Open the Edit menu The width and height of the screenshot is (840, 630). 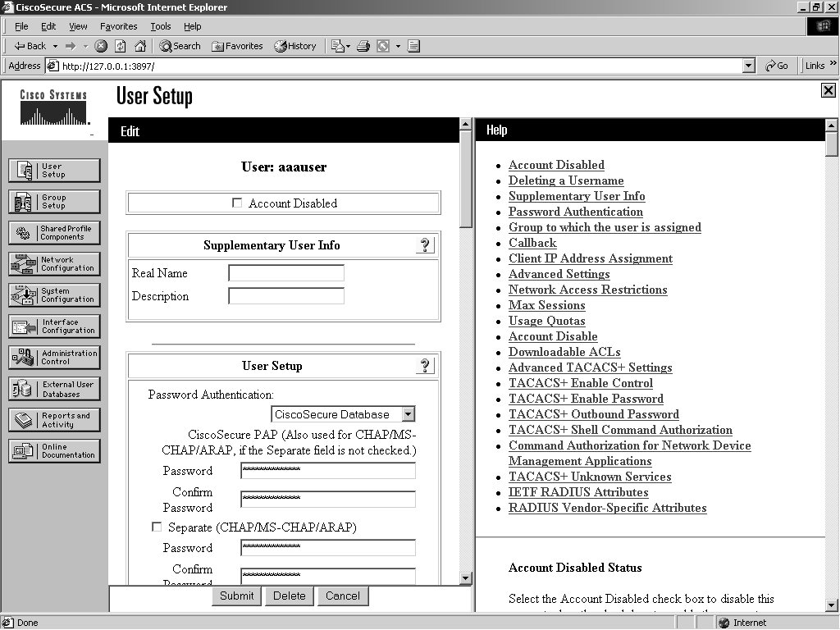[x=48, y=26]
